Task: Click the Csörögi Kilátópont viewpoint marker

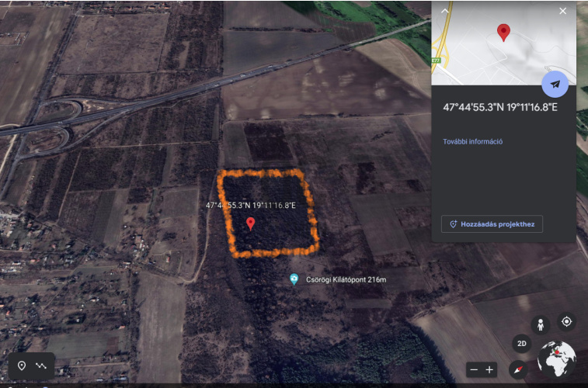Action: [294, 279]
